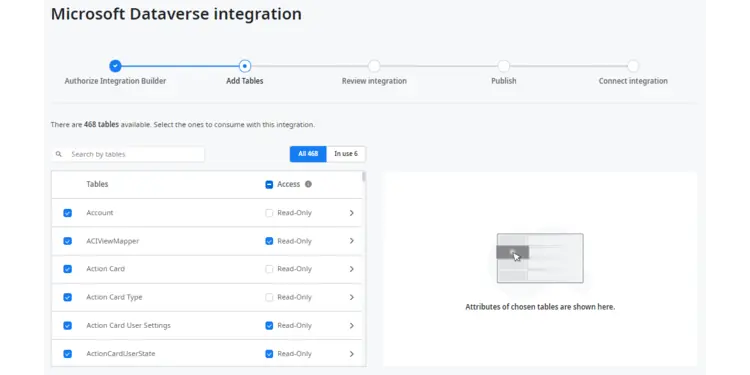Click the tables list scrollbar
Viewport: 750px width, 375px height.
364,177
